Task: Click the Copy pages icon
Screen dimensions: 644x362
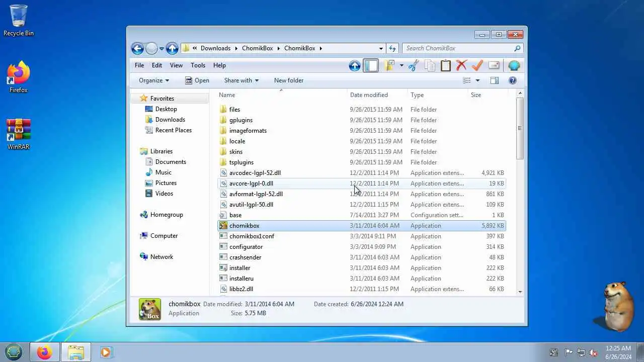Action: click(x=430, y=65)
